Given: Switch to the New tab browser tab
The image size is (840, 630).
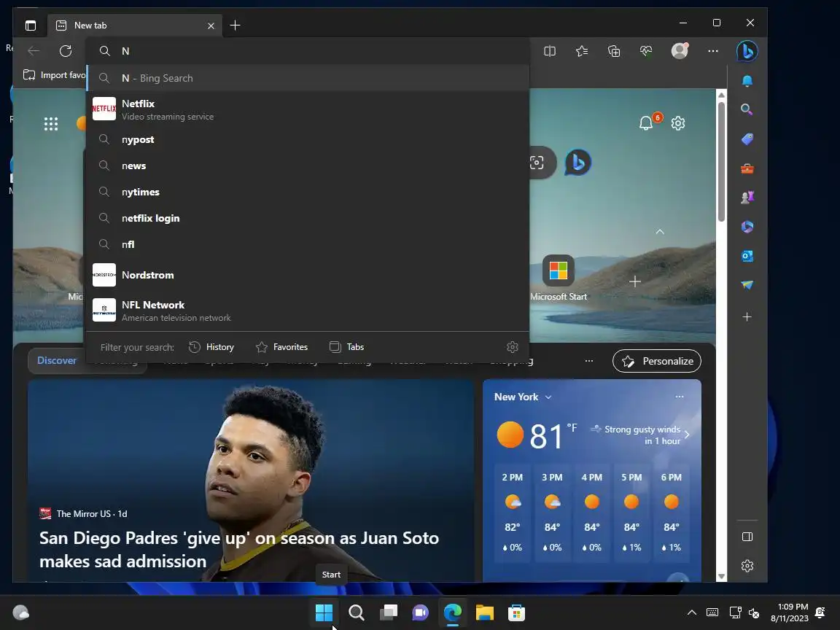Looking at the screenshot, I should (x=135, y=26).
